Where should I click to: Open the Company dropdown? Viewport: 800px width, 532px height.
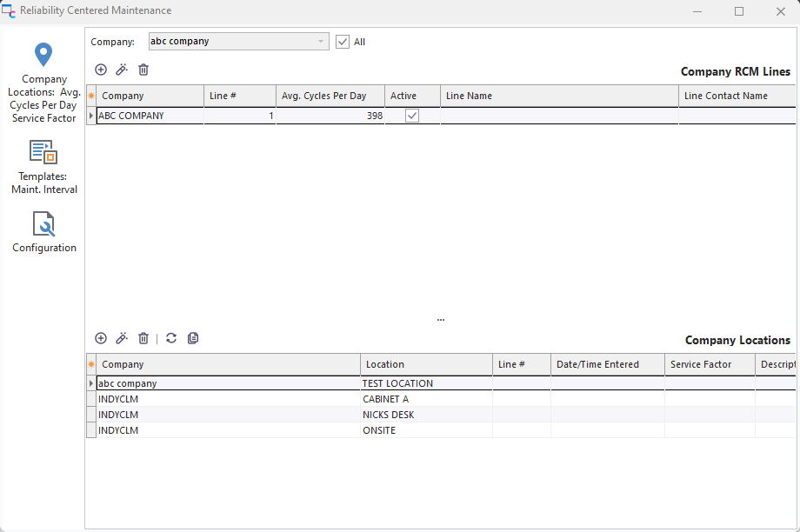(321, 41)
